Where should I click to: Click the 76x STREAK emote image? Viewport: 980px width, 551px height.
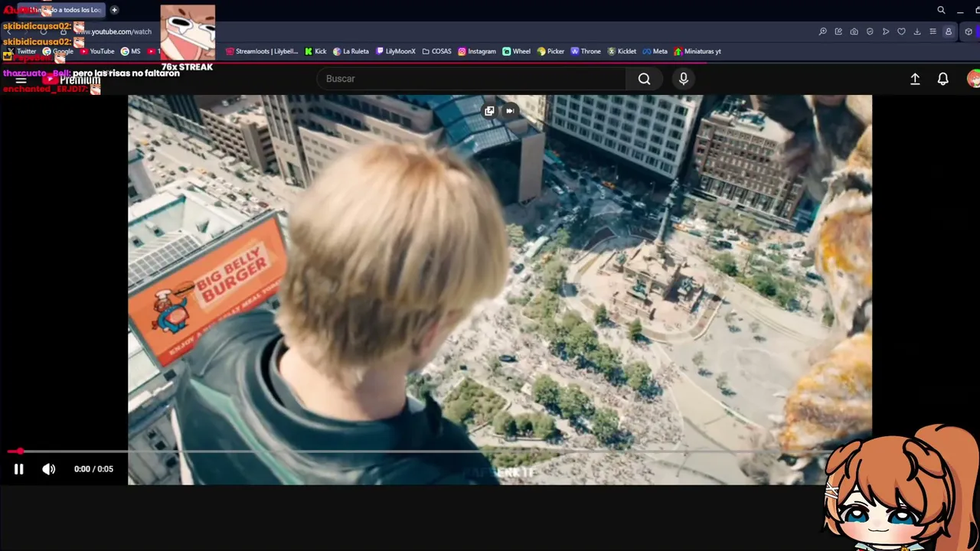(188, 33)
